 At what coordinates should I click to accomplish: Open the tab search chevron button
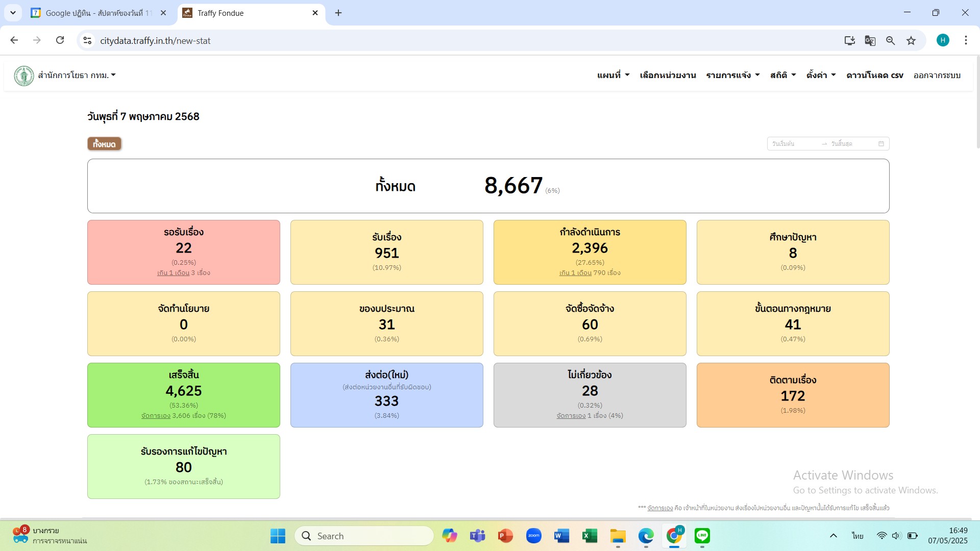point(13,13)
